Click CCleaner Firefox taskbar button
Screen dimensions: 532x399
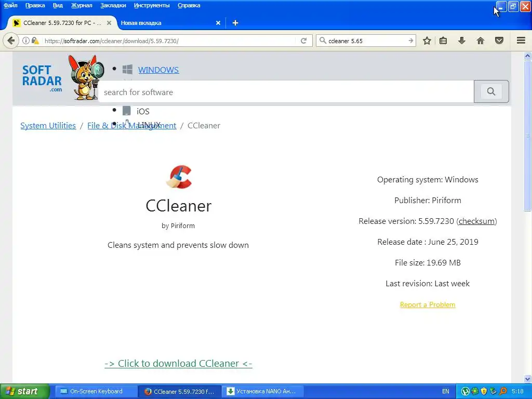pos(180,391)
